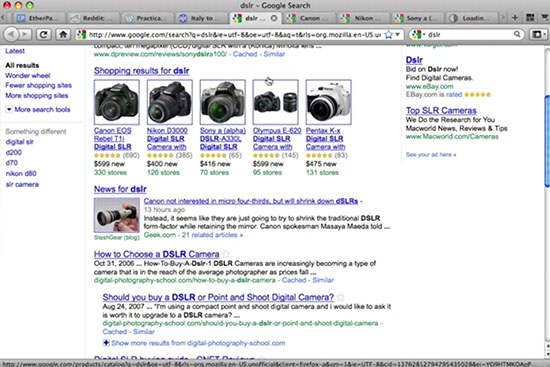Viewport: 550px width, 367px height.
Task: Select the Wonder wheel option
Action: coord(28,75)
